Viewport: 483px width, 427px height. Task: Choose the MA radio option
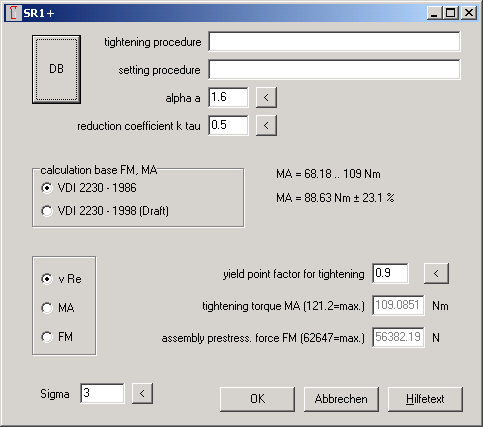click(58, 308)
